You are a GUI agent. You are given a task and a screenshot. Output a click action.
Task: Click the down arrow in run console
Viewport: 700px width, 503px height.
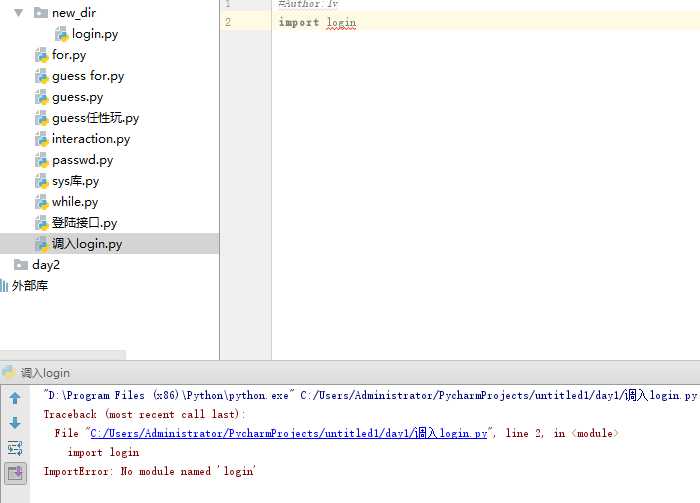15,423
